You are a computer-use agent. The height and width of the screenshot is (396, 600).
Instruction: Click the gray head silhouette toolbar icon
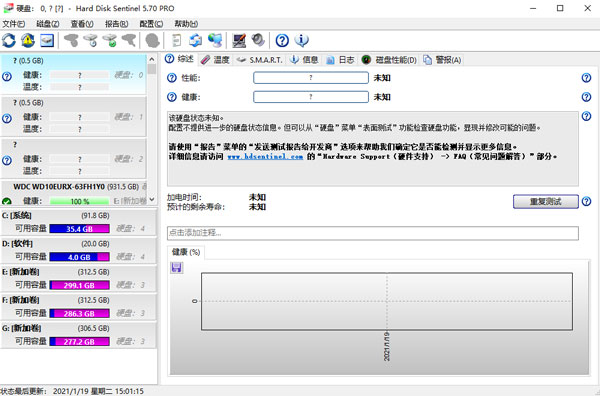153,40
